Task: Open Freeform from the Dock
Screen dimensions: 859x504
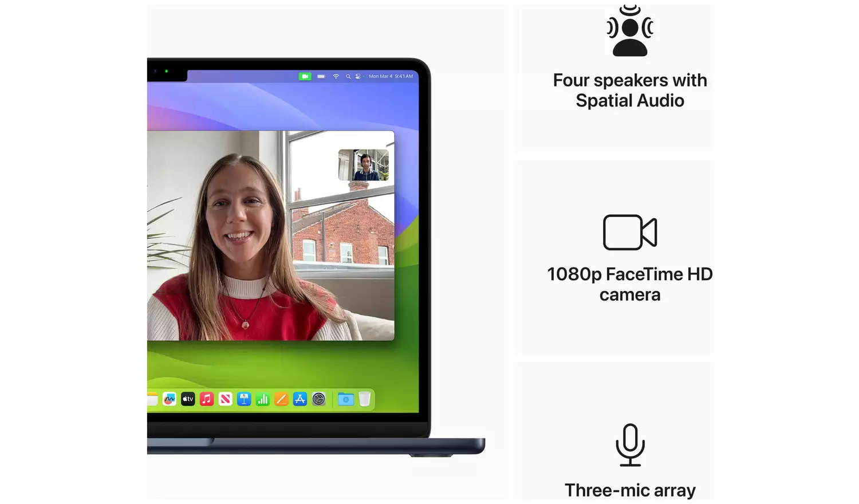Action: click(170, 399)
